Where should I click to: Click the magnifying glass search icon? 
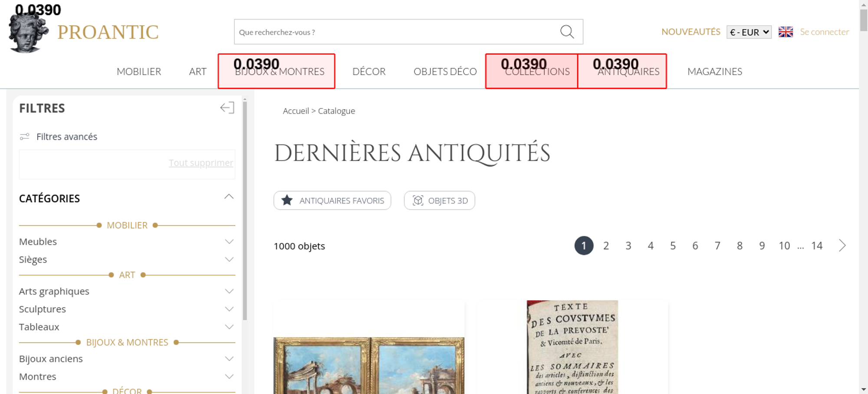(567, 32)
